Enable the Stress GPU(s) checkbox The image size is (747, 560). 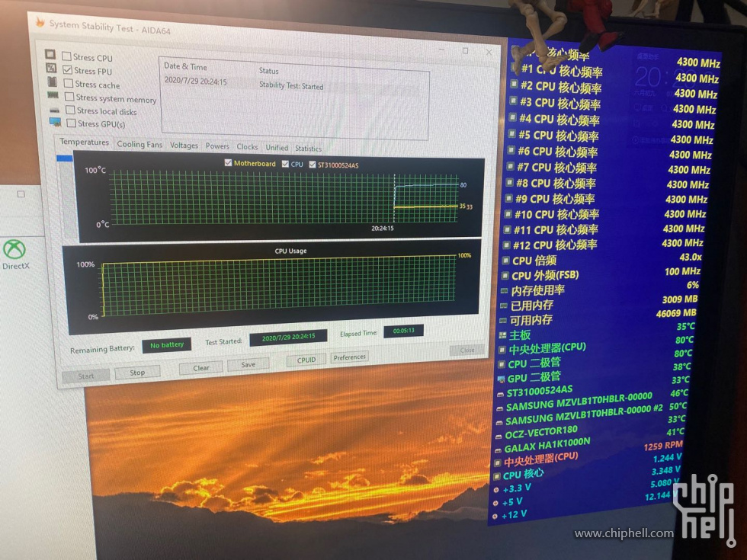click(72, 123)
